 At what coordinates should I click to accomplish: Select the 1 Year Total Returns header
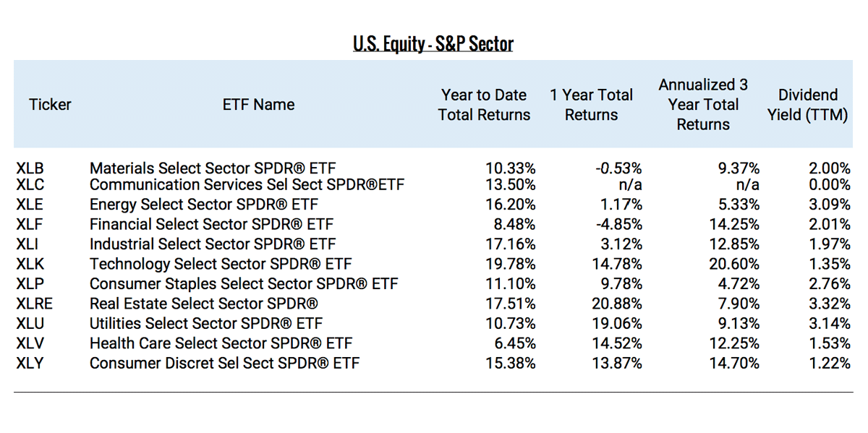coord(591,105)
